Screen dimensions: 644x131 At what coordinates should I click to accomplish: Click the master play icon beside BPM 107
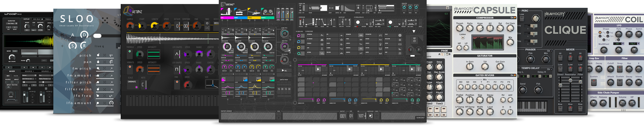(x=371, y=116)
